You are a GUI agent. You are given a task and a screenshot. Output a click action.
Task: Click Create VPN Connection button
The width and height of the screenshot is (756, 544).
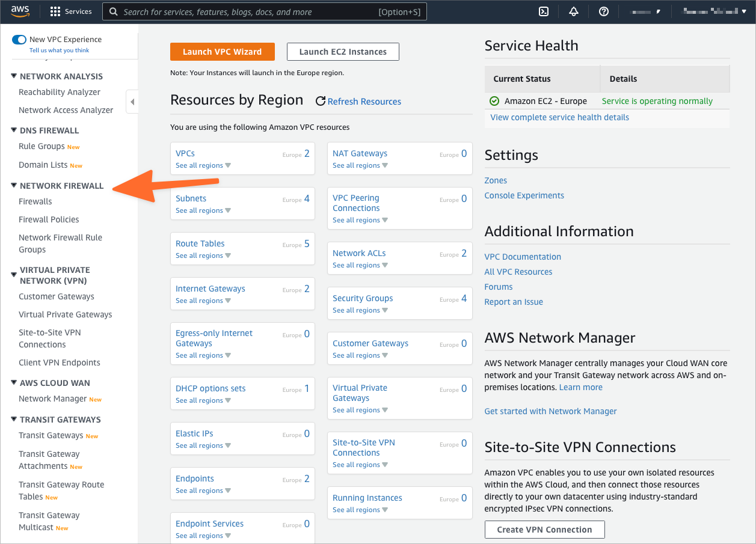click(x=544, y=530)
